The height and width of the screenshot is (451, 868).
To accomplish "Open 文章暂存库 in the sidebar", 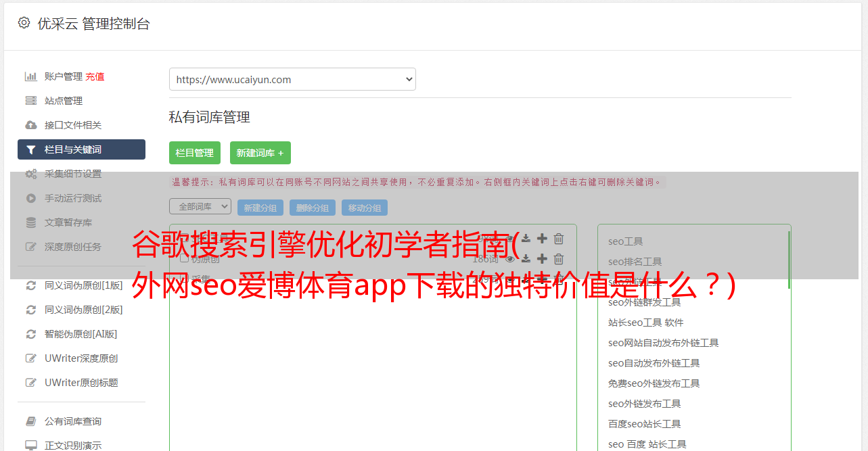I will click(68, 222).
